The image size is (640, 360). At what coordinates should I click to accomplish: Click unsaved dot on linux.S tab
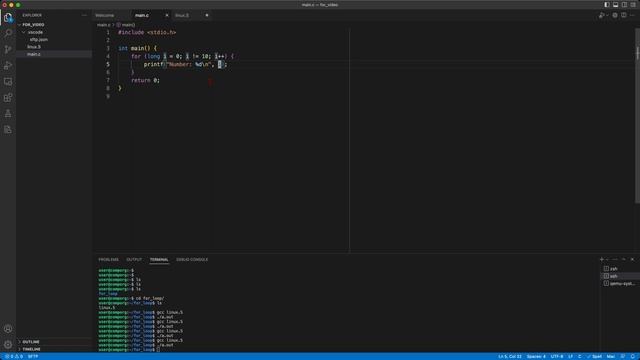(x=207, y=15)
